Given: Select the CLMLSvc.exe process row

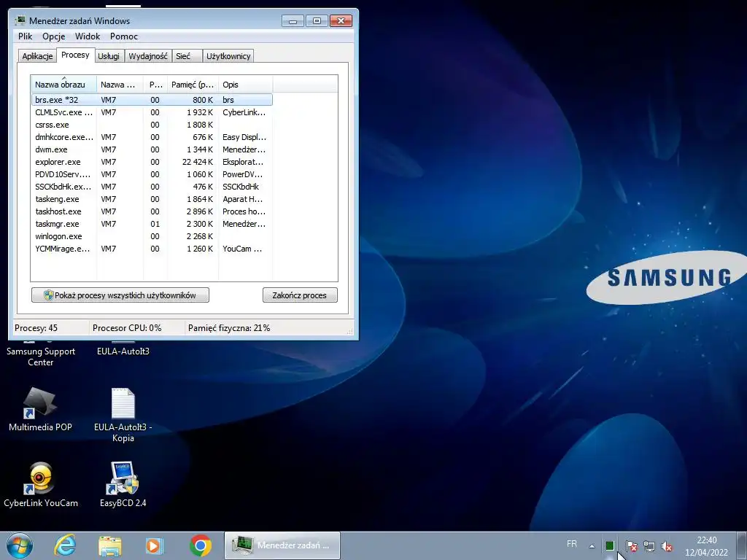Looking at the screenshot, I should [152, 112].
